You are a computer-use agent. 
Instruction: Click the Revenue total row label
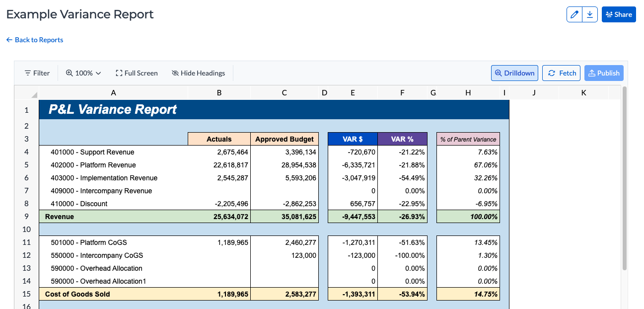[x=60, y=217]
